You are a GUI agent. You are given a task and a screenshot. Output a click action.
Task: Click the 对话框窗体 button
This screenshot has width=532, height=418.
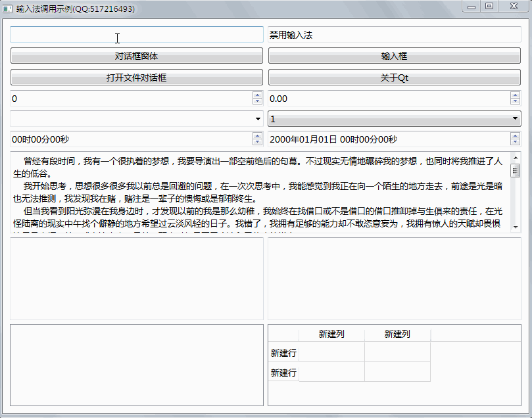136,55
